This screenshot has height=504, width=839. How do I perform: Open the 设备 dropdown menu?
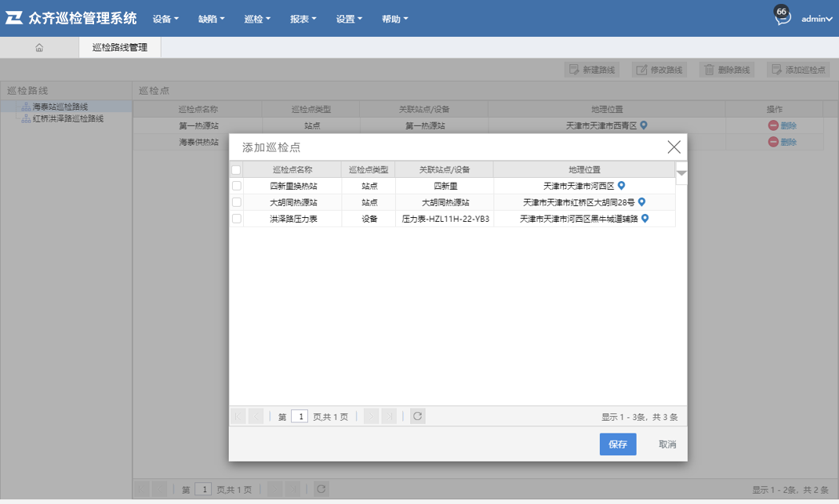(165, 19)
